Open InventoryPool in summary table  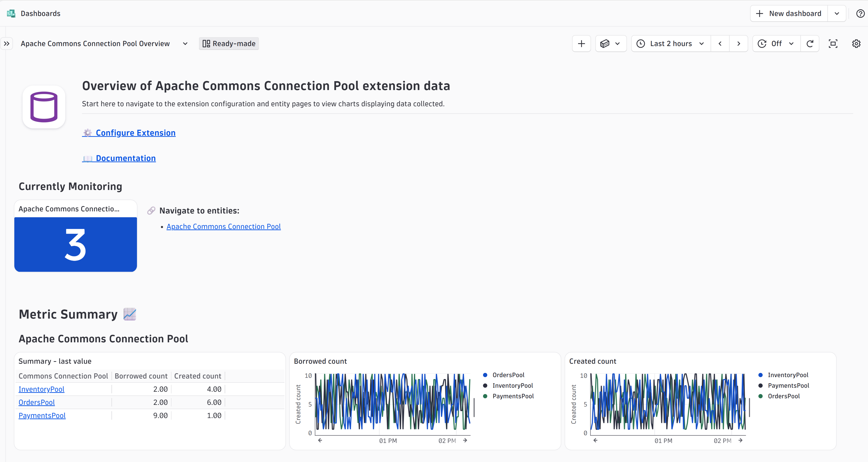[41, 389]
